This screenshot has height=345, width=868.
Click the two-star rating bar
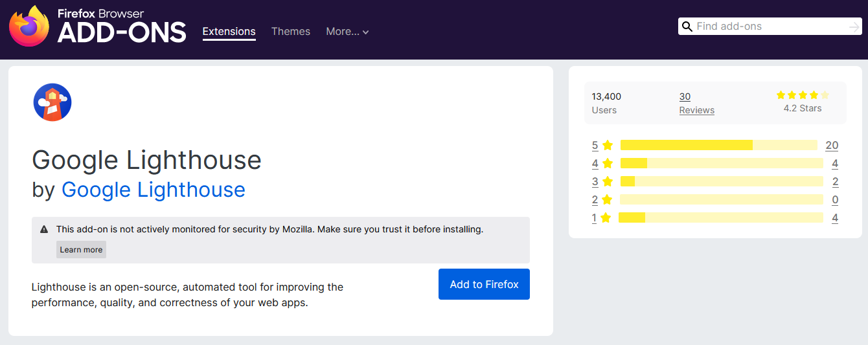click(722, 199)
